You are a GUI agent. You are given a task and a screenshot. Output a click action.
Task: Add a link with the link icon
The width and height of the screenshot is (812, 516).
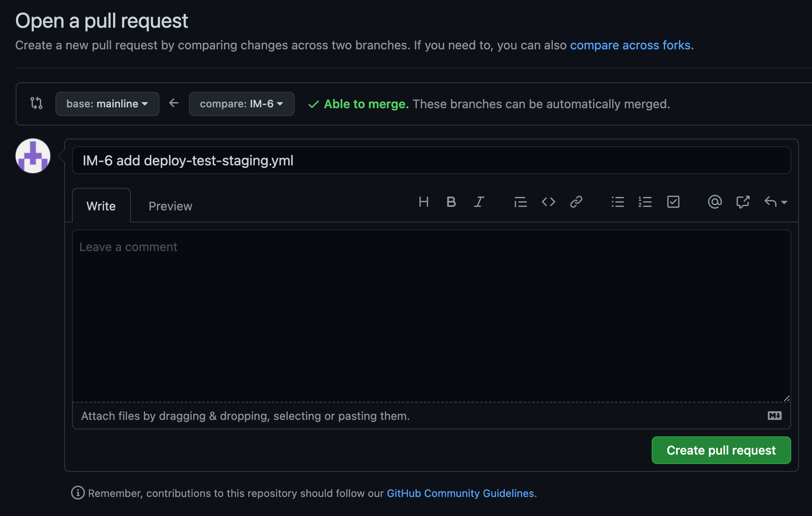(x=576, y=202)
